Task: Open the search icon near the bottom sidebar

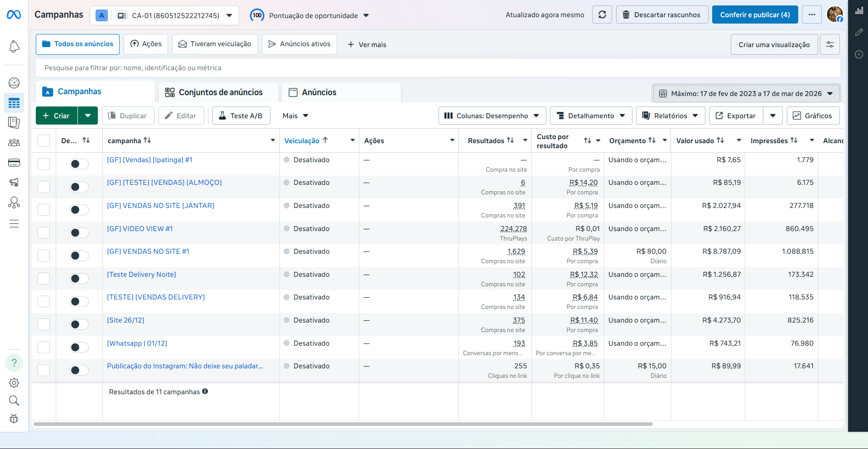Action: (x=14, y=401)
